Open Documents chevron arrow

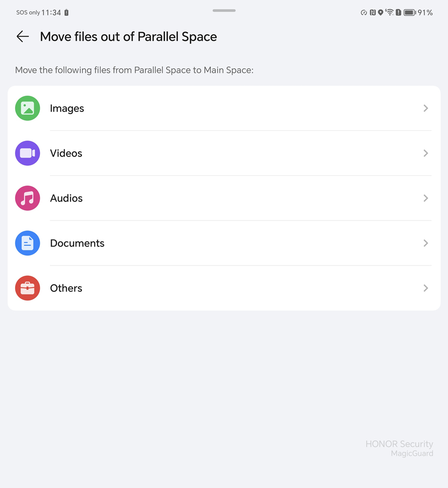[426, 243]
